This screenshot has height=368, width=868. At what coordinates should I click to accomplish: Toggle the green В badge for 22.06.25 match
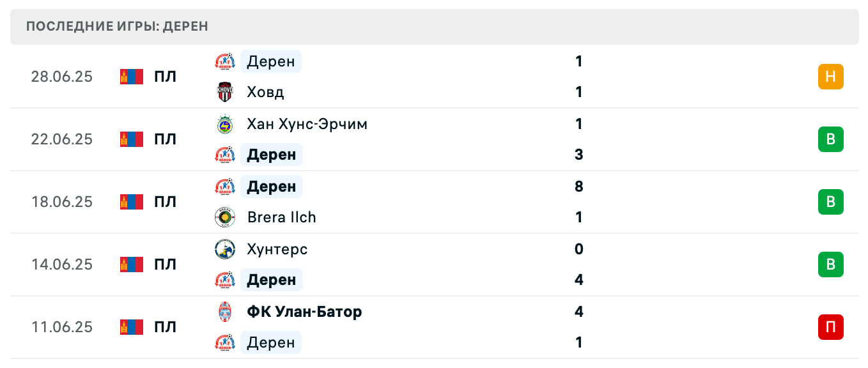[830, 139]
